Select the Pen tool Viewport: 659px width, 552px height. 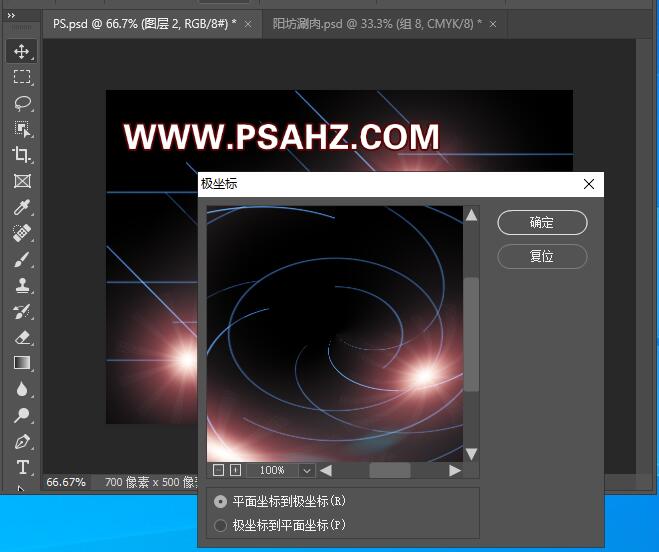pos(21,441)
